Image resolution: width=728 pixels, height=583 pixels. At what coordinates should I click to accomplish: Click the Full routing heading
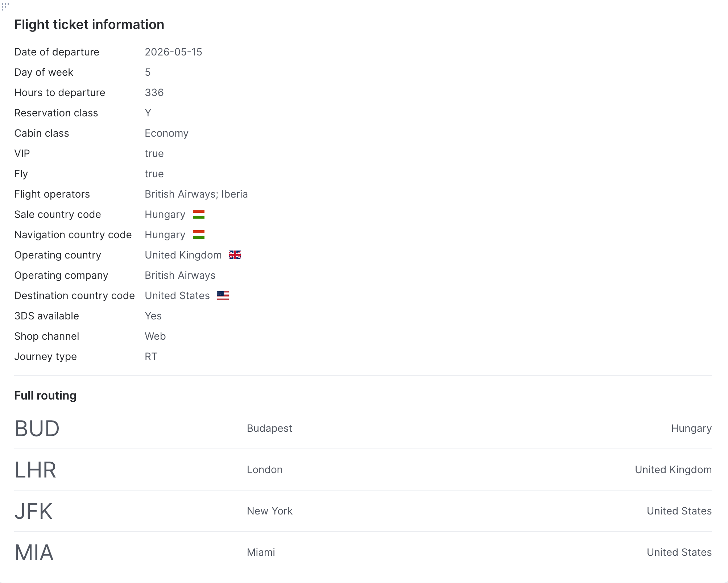click(x=45, y=395)
